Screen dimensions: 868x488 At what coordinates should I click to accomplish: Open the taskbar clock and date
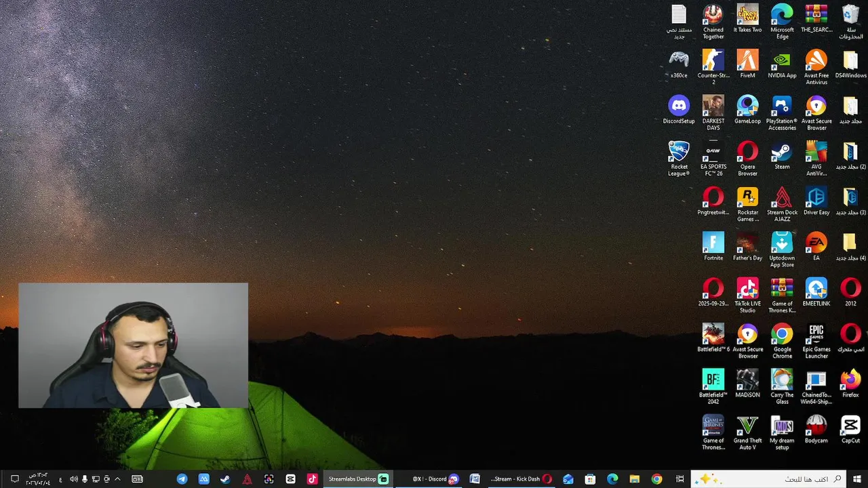[x=39, y=479]
